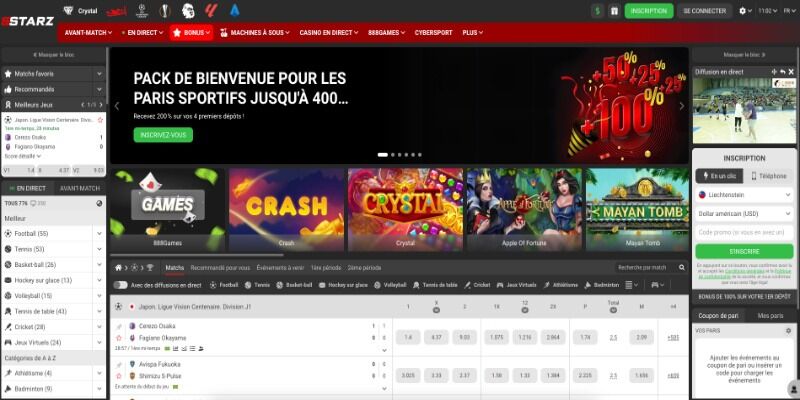Favorite the Japon league in Meilleurs Jeux

coord(101,120)
